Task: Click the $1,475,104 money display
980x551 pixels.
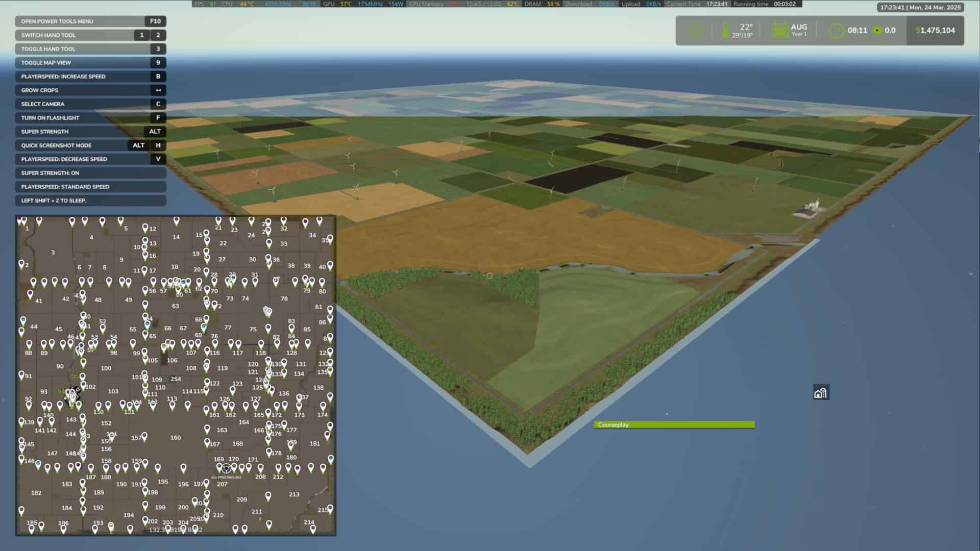Action: [935, 31]
